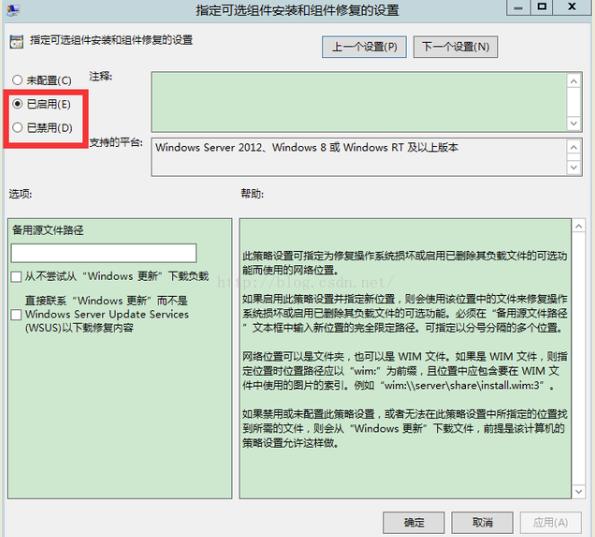Go to next setting 下一个设置(N)
Screen dimensions: 595x537
point(455,47)
